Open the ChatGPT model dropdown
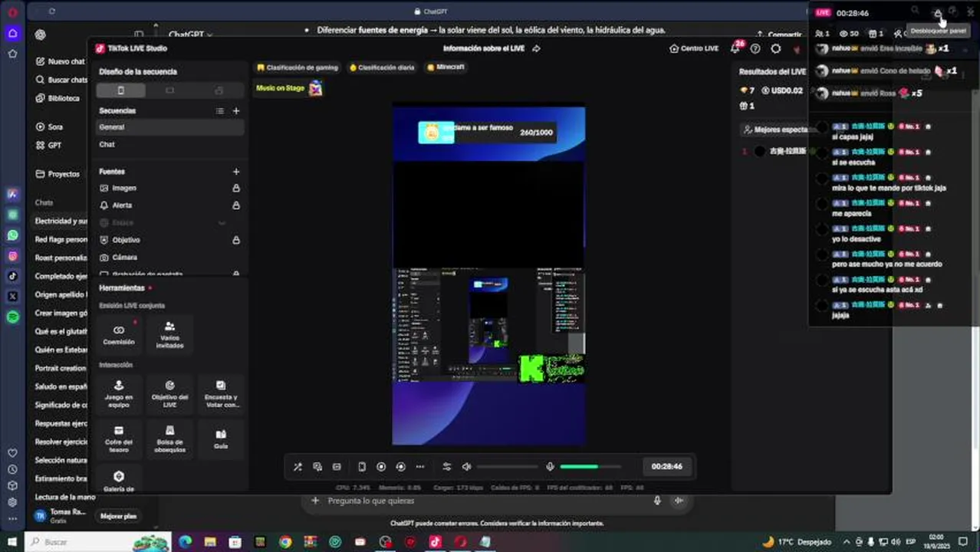This screenshot has height=552, width=980. point(190,34)
